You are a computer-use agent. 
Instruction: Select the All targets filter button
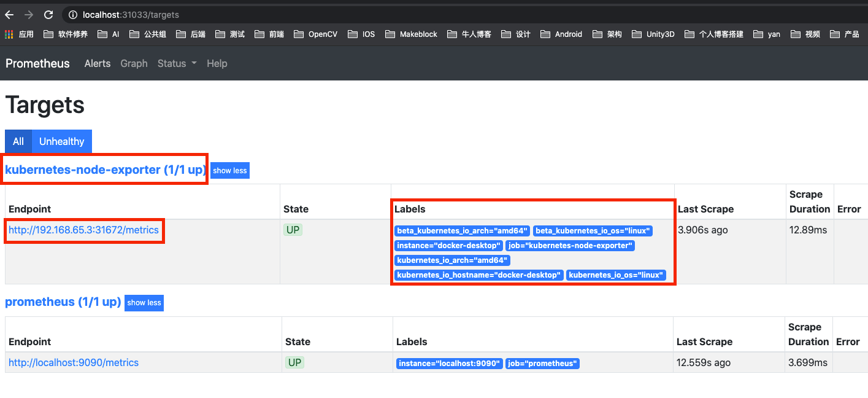pyautogui.click(x=18, y=141)
